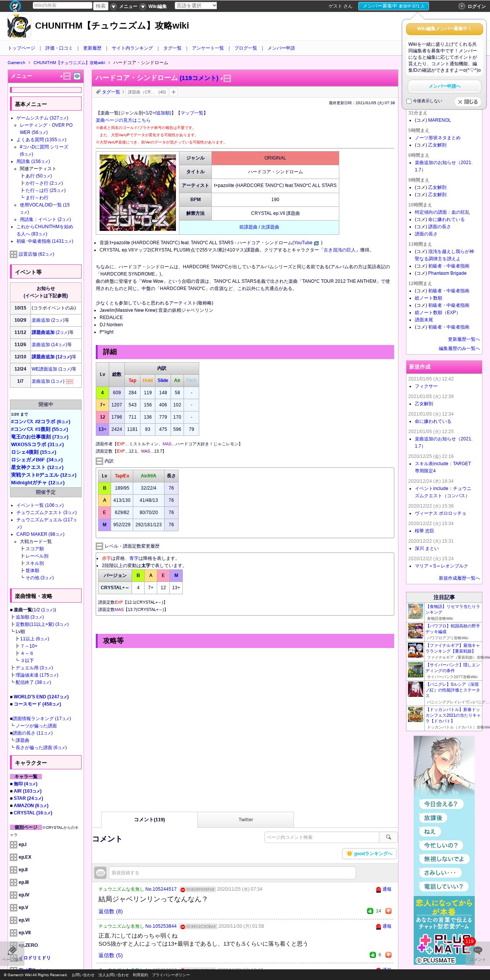Expand the ep.I character list
This screenshot has height=980, width=490.
pyautogui.click(x=13, y=845)
